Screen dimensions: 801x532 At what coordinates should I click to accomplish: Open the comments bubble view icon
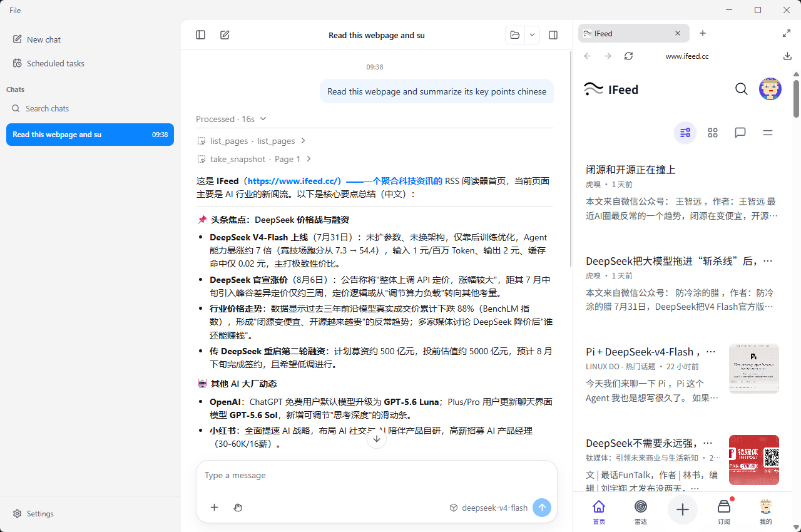pyautogui.click(x=740, y=133)
